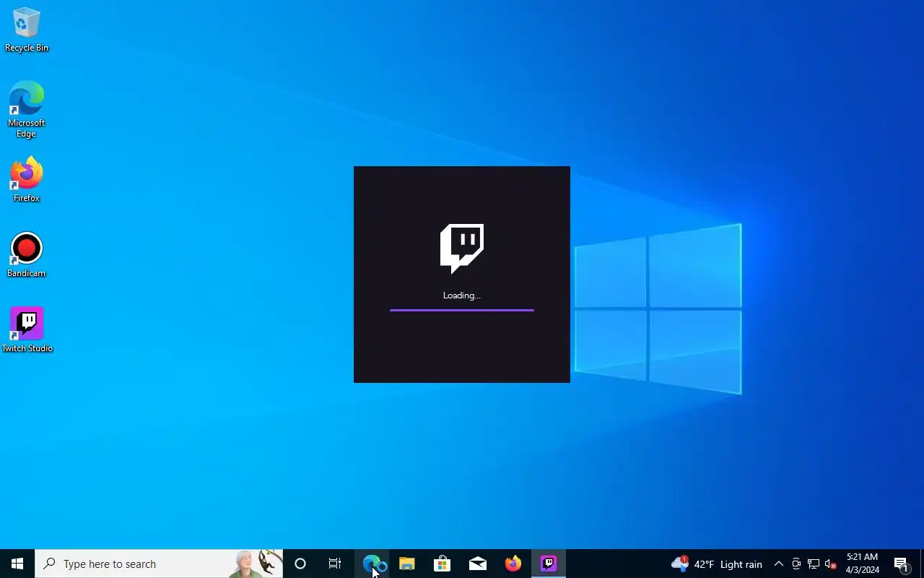
Task: Launch Firefox from the taskbar
Action: point(513,564)
